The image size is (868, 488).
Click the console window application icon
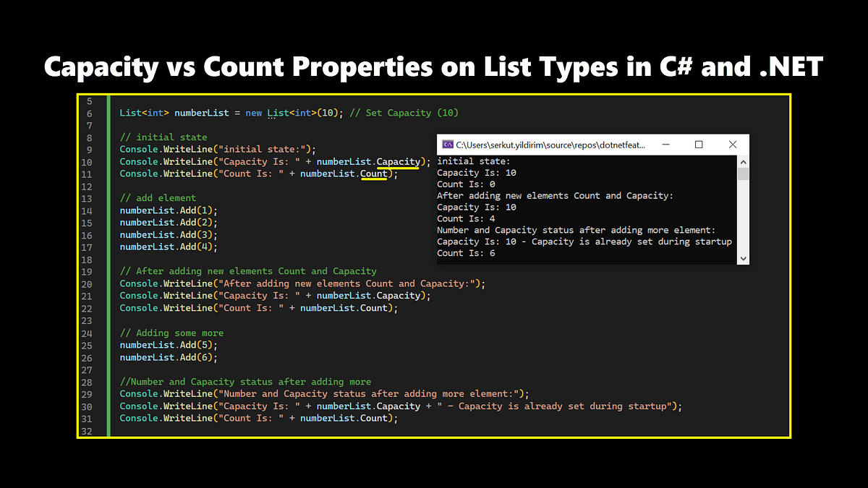pos(447,144)
